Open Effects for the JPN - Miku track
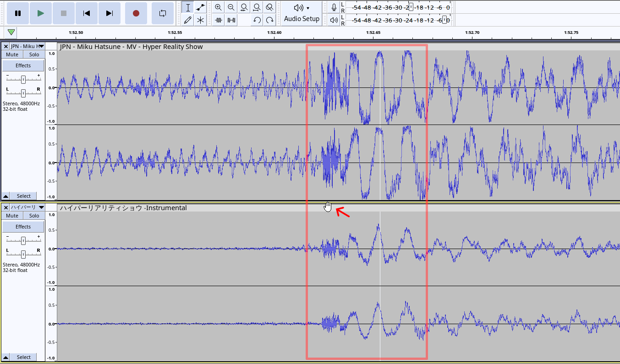This screenshot has width=620, height=364. [23, 65]
